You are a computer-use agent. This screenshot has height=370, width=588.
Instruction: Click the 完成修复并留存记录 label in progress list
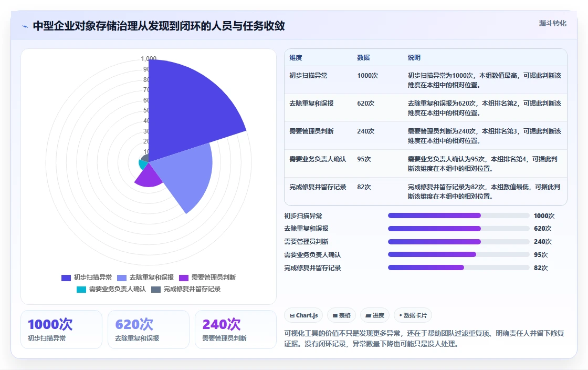pyautogui.click(x=312, y=268)
